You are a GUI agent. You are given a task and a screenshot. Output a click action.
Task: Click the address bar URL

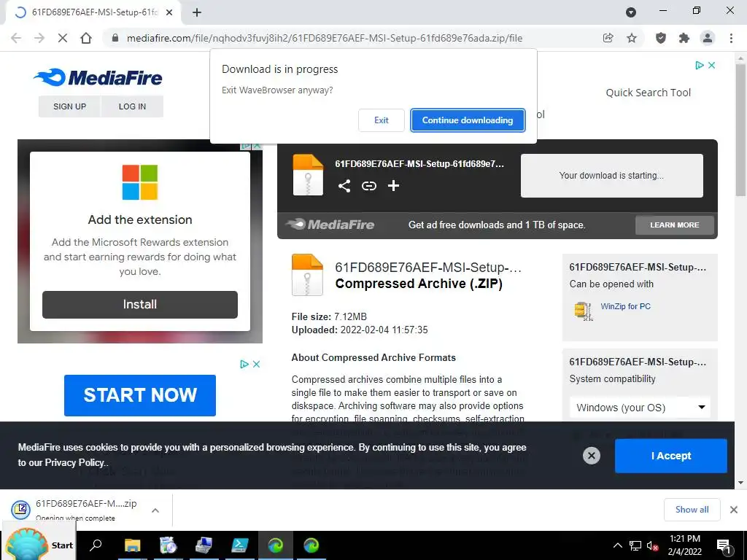point(325,38)
